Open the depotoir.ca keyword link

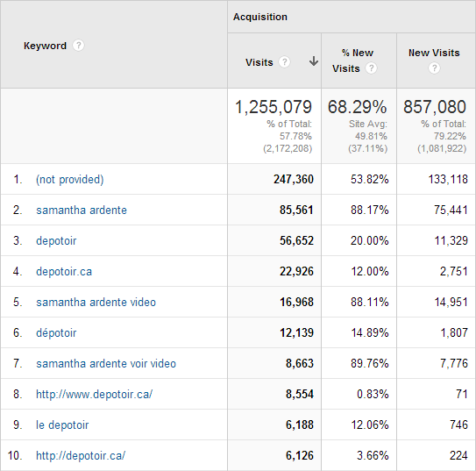point(64,272)
